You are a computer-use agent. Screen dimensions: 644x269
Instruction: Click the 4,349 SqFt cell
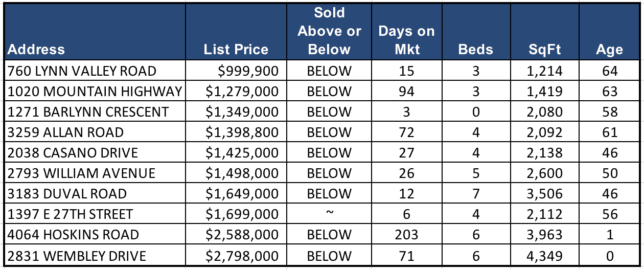coord(545,256)
